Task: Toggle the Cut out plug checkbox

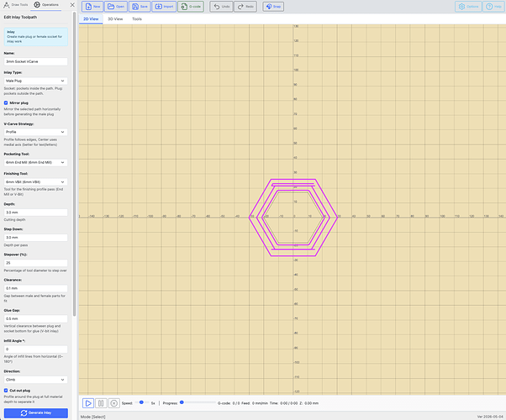Action: click(x=6, y=391)
